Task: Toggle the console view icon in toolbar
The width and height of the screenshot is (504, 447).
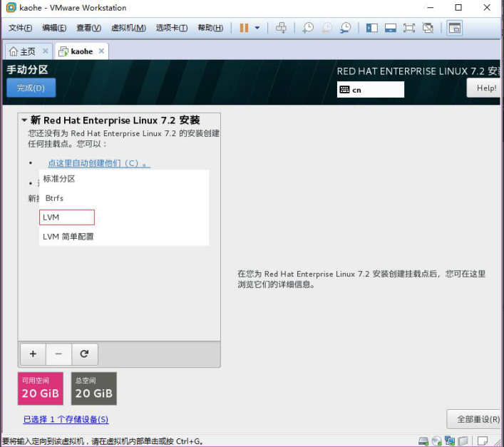Action: pyautogui.click(x=455, y=29)
